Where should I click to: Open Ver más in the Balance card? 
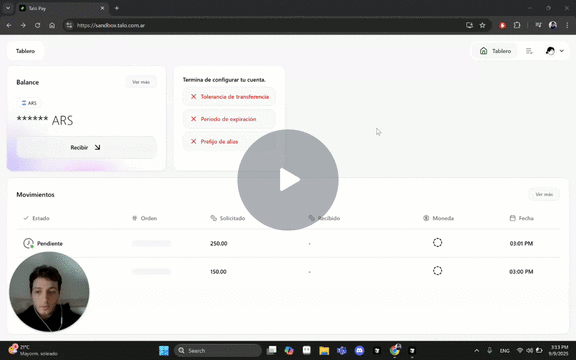click(141, 82)
